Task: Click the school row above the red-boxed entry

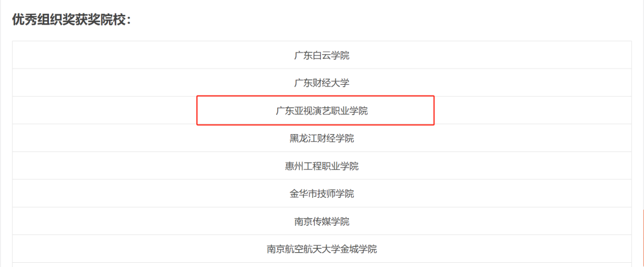Action: pyautogui.click(x=321, y=83)
